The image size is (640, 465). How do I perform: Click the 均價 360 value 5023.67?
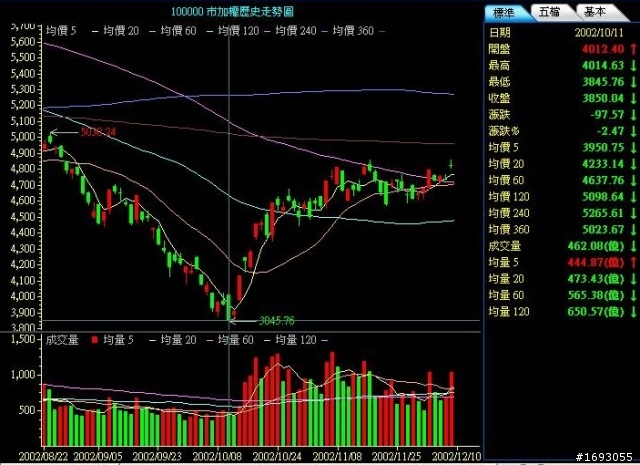click(x=603, y=229)
